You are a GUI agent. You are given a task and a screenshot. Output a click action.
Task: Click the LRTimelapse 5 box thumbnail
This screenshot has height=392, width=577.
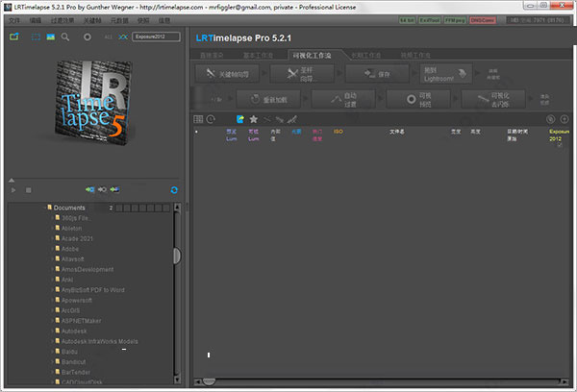tap(92, 102)
